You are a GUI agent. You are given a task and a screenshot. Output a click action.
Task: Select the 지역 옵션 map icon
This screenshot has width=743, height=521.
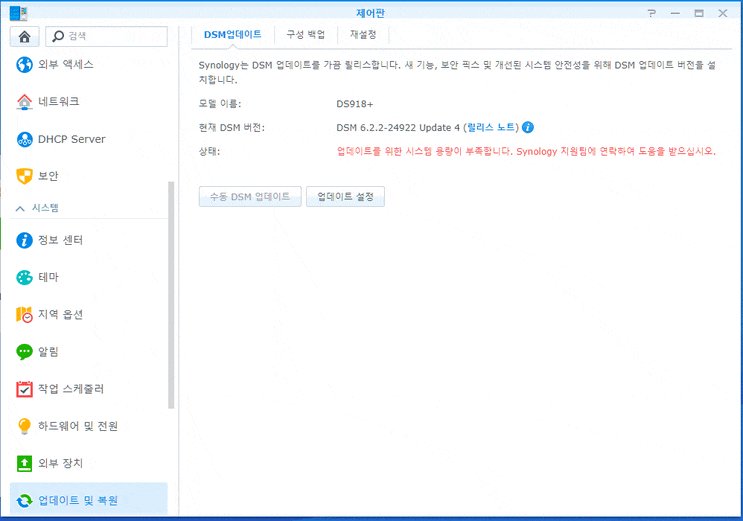24,314
